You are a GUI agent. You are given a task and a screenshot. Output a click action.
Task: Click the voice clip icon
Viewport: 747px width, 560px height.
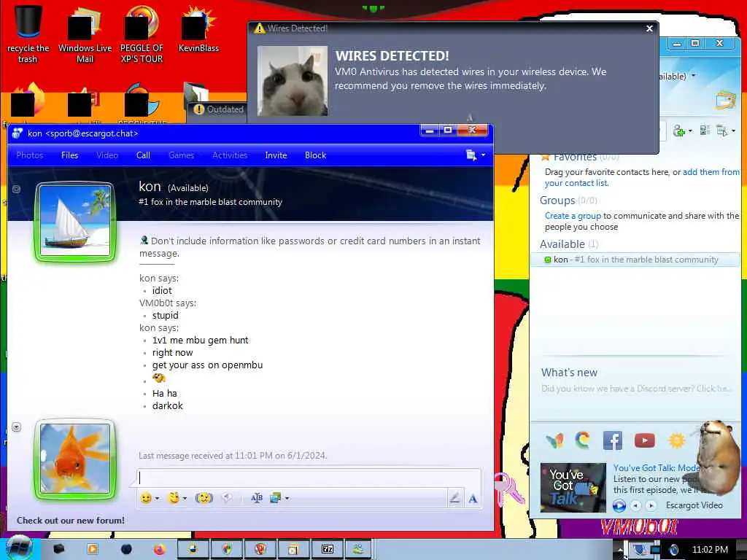228,498
